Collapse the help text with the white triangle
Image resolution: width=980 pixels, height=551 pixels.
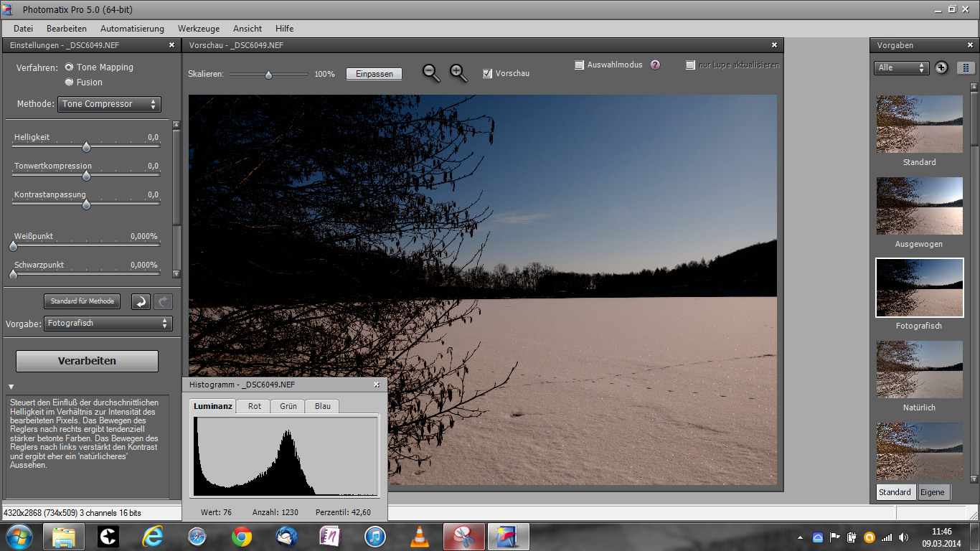click(x=11, y=387)
